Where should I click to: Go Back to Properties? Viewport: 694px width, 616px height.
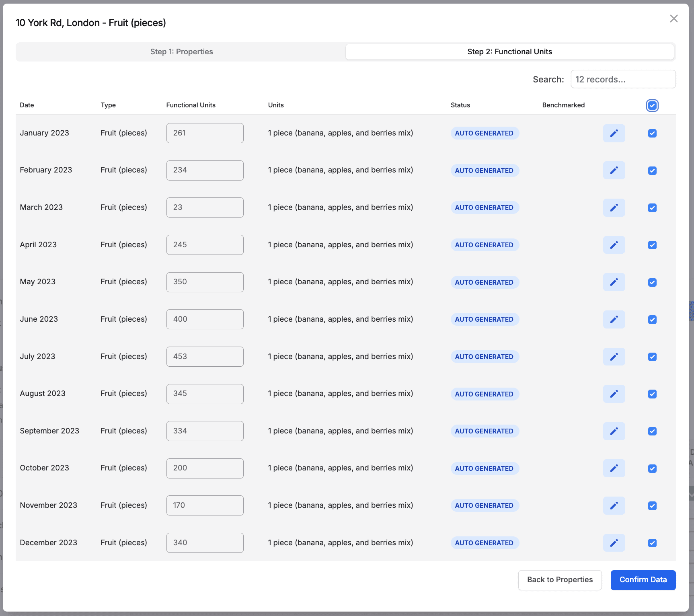coord(560,580)
